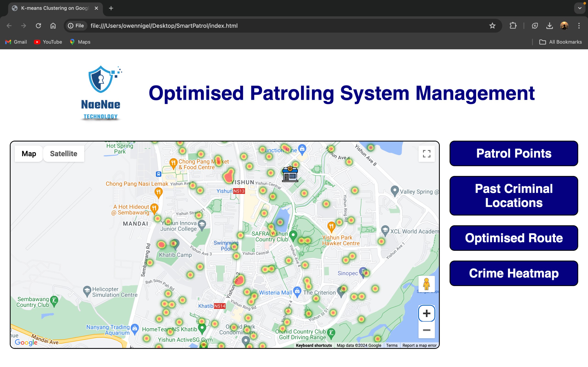Click the Patrol Points button
The width and height of the screenshot is (588, 367).
pos(513,153)
